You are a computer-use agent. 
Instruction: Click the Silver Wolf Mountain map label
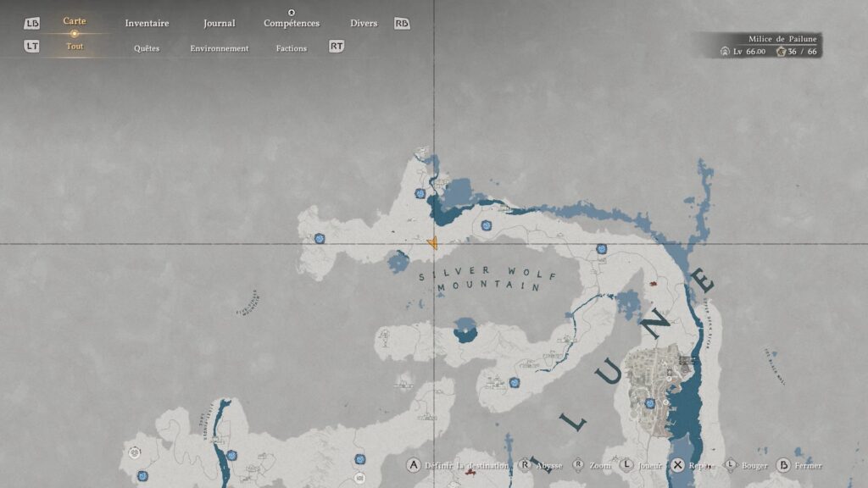(487, 279)
